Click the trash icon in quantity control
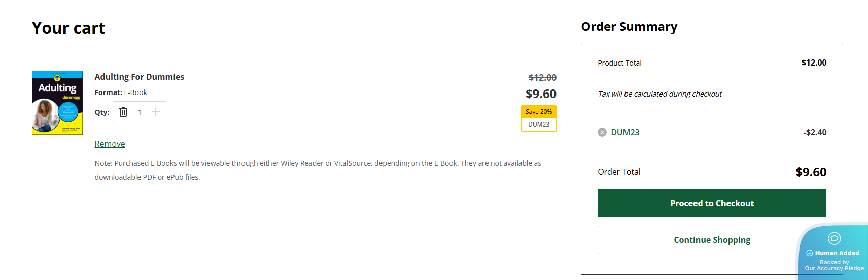This screenshot has width=868, height=280. click(x=123, y=112)
